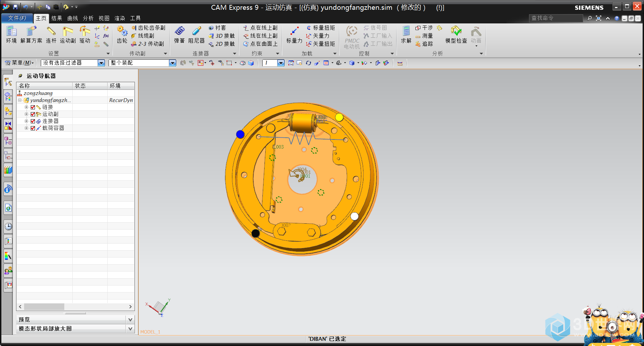The height and width of the screenshot is (346, 644).
Task: Switch to the 视图 view tab
Action: click(x=104, y=18)
